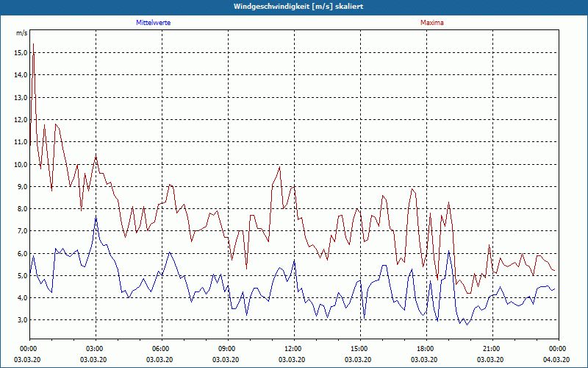Click the 'm/s' y-axis unit label

click(22, 33)
